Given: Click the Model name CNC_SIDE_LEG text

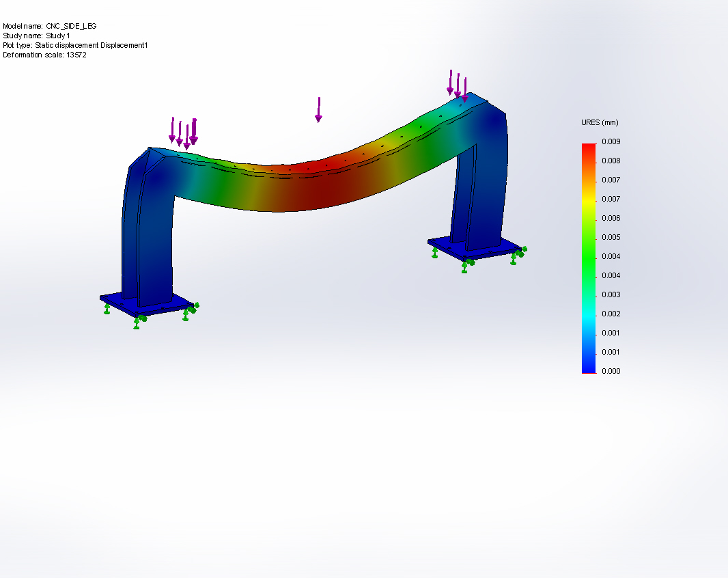Looking at the screenshot, I should (50, 26).
